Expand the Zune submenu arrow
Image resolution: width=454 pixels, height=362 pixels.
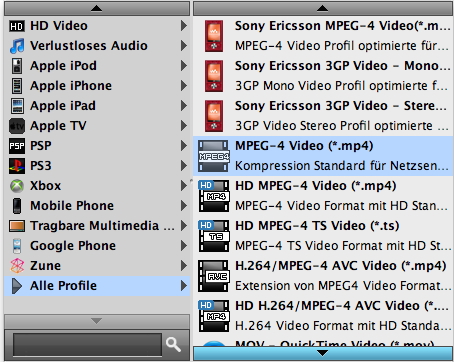(x=184, y=266)
